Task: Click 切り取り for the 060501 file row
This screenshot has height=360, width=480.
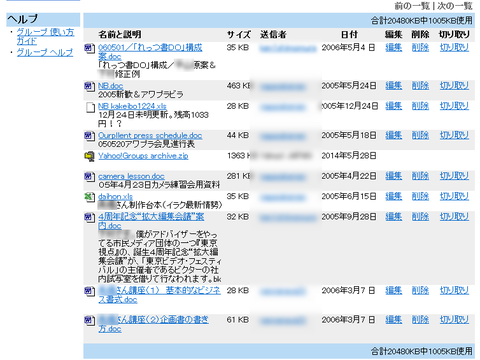Action: pos(454,48)
